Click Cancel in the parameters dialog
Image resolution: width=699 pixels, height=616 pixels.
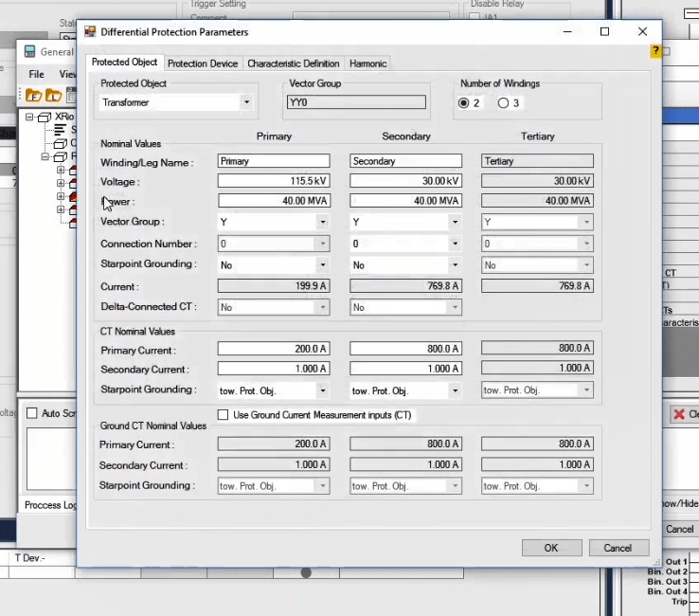click(x=618, y=548)
